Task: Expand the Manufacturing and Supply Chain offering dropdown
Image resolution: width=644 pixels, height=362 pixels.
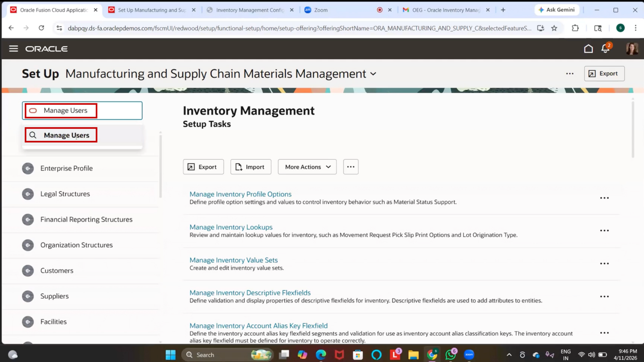Action: click(373, 74)
